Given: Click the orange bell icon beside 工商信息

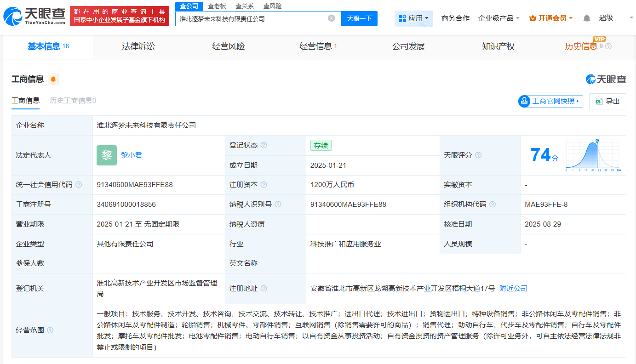Looking at the screenshot, I should tap(53, 79).
